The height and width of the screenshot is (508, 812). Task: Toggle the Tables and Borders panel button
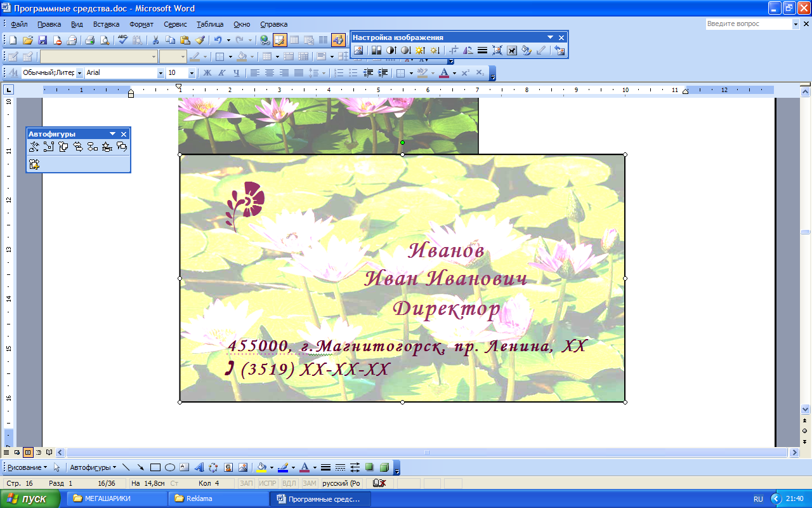coord(280,40)
